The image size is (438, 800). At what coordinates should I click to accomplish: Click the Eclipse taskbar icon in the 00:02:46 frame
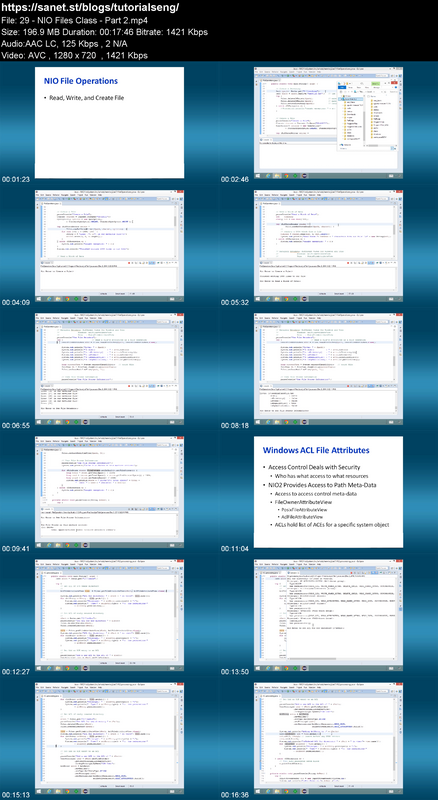click(304, 175)
